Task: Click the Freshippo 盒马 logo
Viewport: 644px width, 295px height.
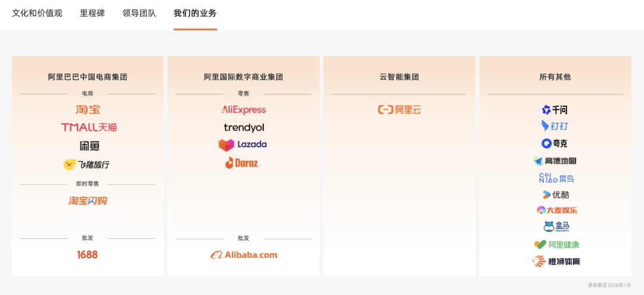Action: tap(556, 227)
